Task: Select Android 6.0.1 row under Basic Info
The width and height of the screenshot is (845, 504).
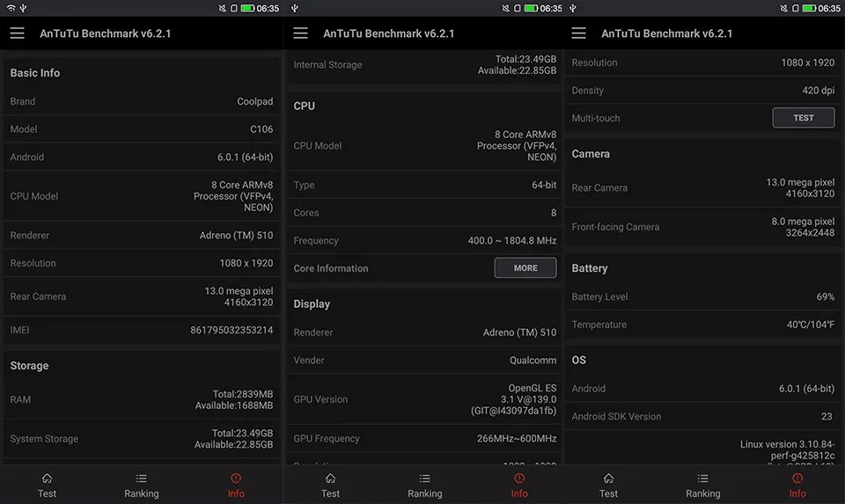Action: tap(141, 157)
